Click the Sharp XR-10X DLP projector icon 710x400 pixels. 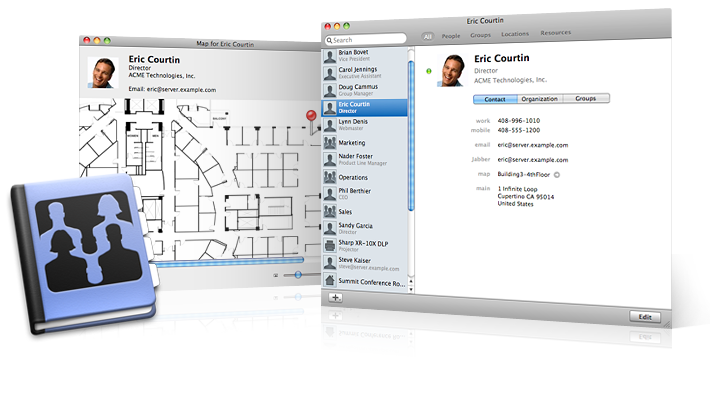coord(330,246)
